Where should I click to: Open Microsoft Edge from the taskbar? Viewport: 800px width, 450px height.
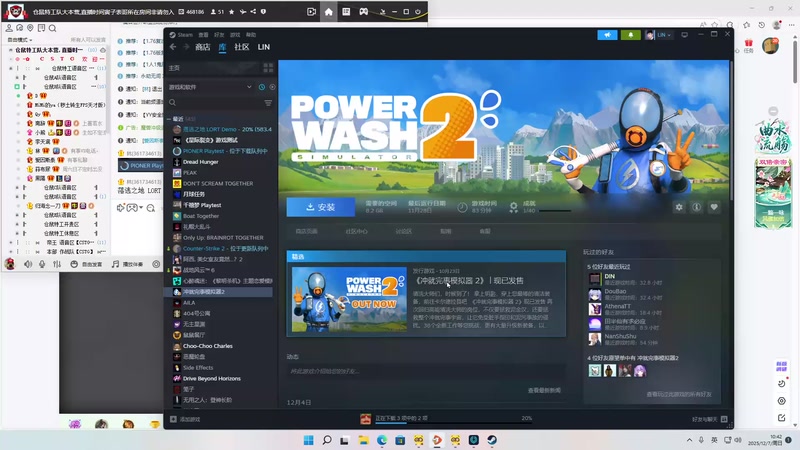[382, 440]
